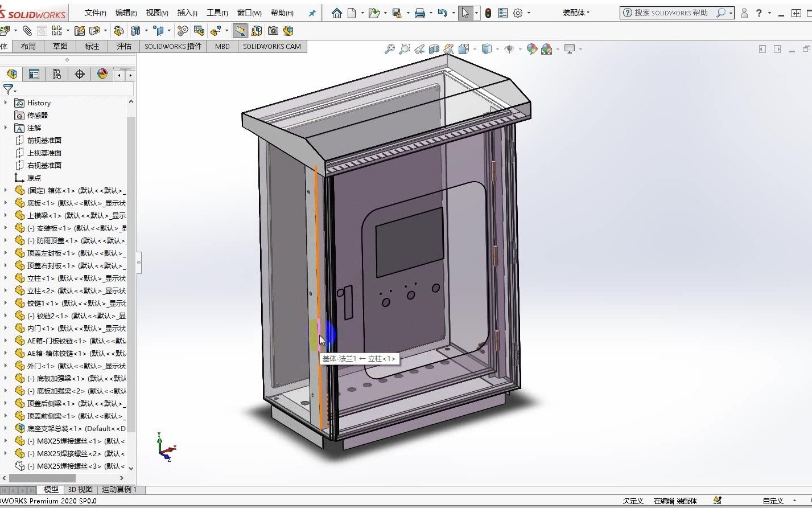Open the 文件(F) menu

point(96,13)
